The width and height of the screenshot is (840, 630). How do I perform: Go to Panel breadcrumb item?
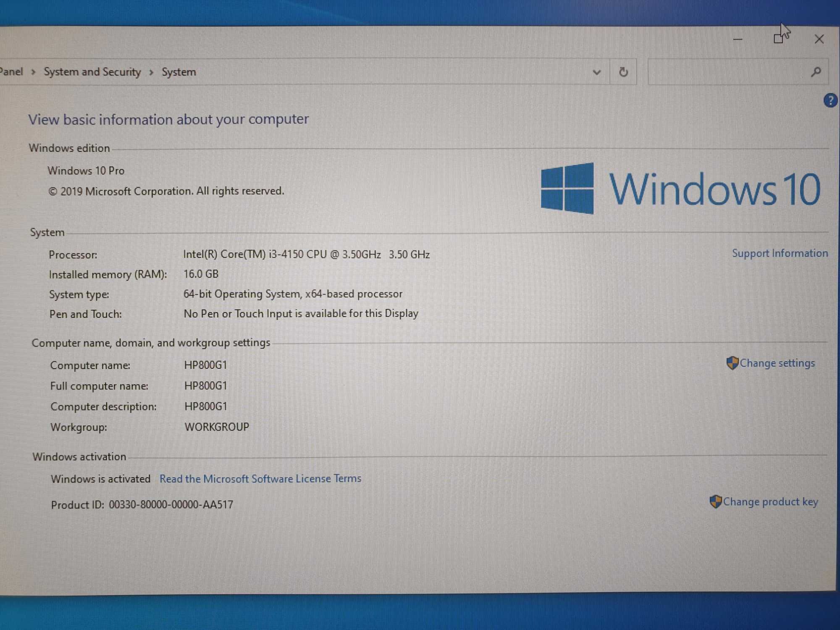point(11,71)
